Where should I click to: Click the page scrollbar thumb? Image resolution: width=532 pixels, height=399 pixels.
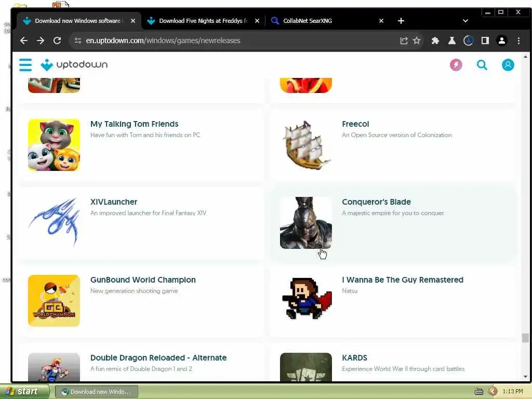(525, 338)
